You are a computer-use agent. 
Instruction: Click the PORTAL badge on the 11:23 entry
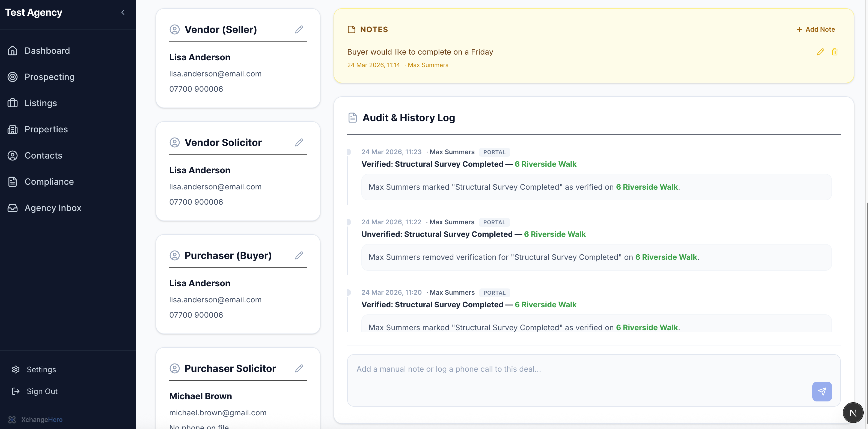pyautogui.click(x=494, y=152)
